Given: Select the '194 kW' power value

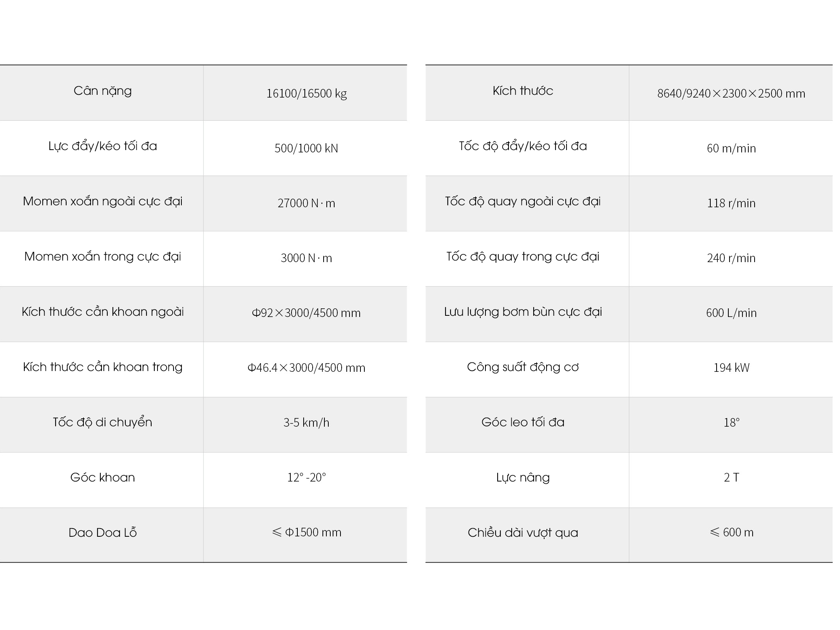Looking at the screenshot, I should [731, 368].
